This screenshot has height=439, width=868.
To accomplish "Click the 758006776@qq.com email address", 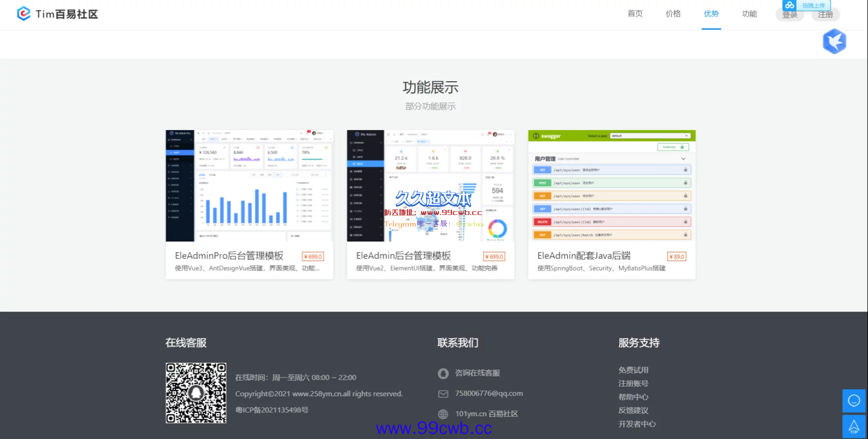I will 489,393.
